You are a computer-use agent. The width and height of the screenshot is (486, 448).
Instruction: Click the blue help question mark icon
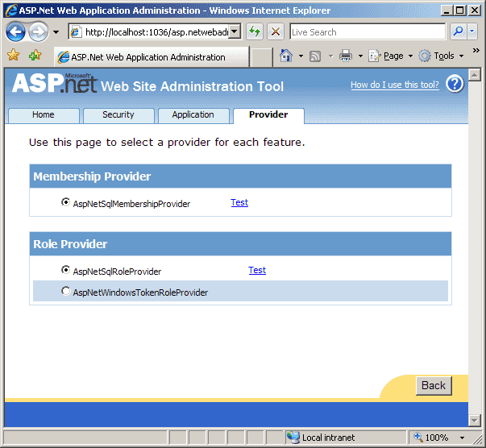point(455,84)
